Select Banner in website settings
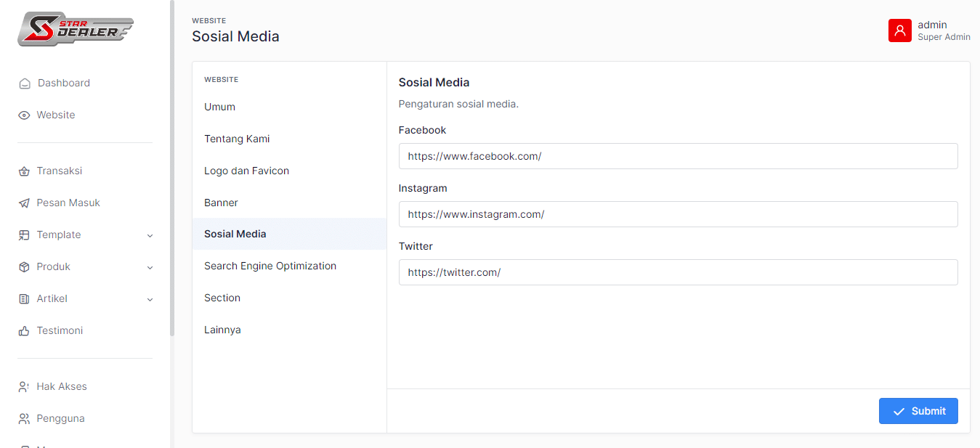The width and height of the screenshot is (980, 448). click(x=222, y=203)
